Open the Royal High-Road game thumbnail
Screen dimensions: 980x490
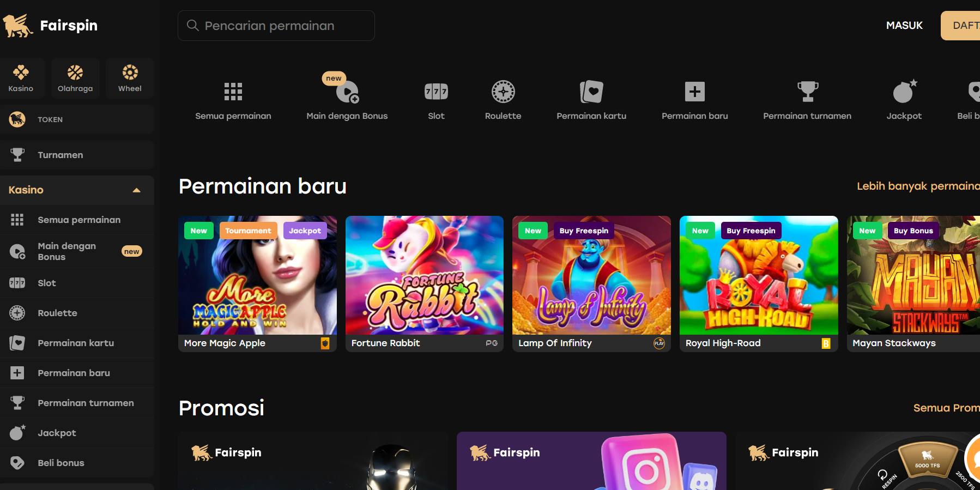coord(759,275)
